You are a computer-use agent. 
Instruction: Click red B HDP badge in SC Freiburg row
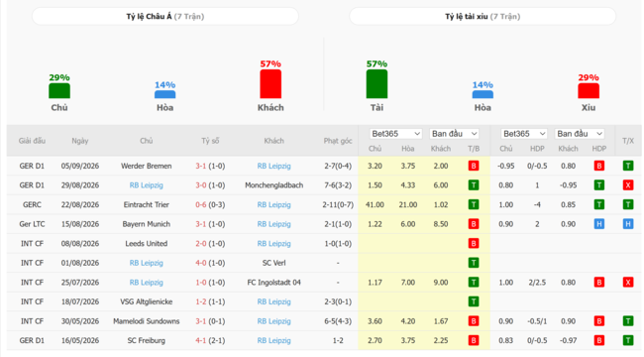(599, 340)
